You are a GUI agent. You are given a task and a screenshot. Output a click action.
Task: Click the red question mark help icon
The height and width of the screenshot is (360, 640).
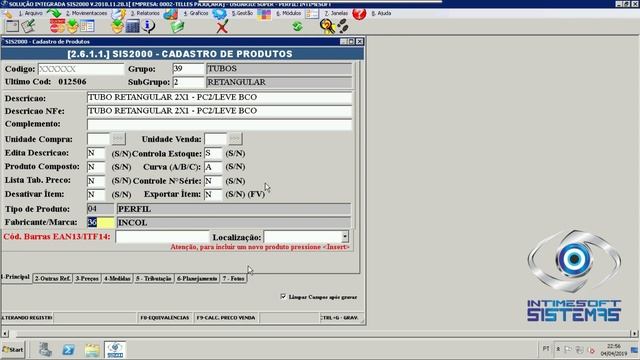click(x=359, y=13)
